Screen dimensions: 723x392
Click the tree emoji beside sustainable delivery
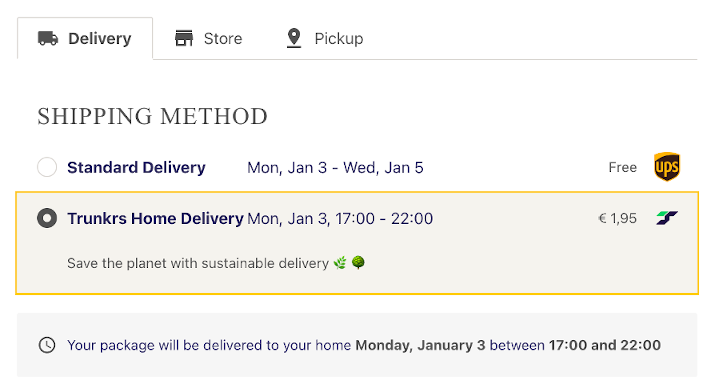358,262
